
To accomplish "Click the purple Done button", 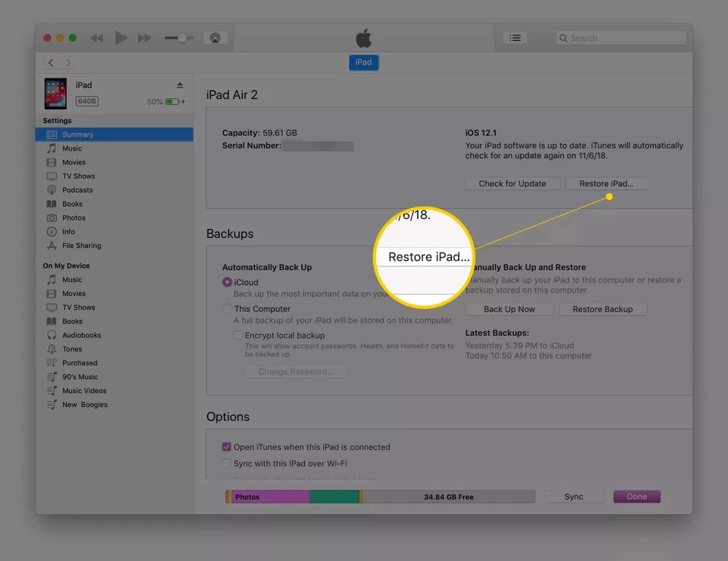I will click(x=636, y=496).
